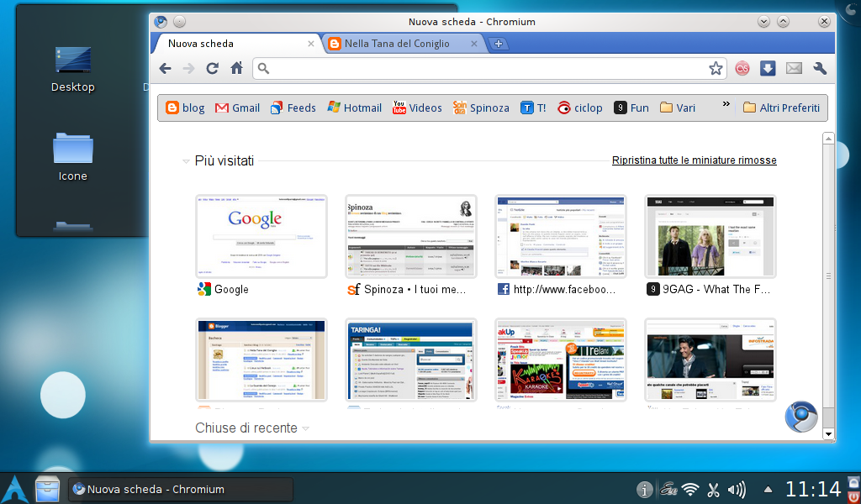Click the page scrollbar down arrow
This screenshot has height=504, width=861.
[828, 433]
